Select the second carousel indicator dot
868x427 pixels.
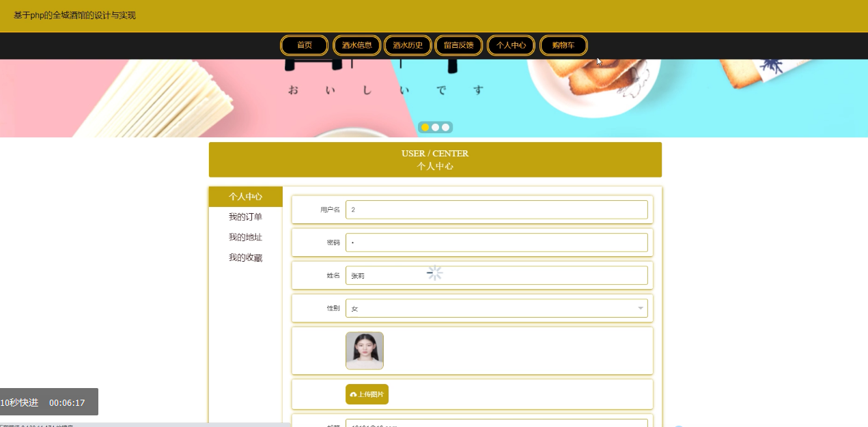[436, 127]
